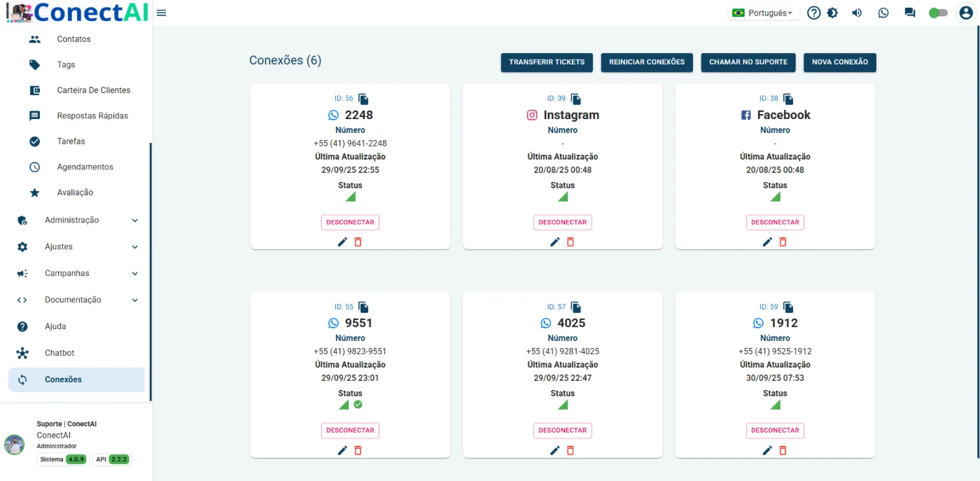Copy the ID 56 connection identifier
The width and height of the screenshot is (980, 481).
[363, 99]
